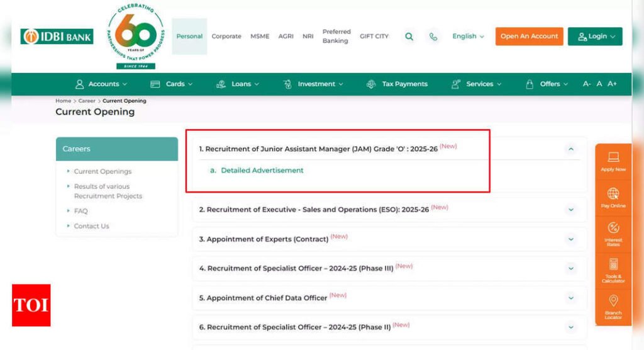Expand Appointment of Experts (Contract)
The height and width of the screenshot is (350, 644).
point(571,239)
